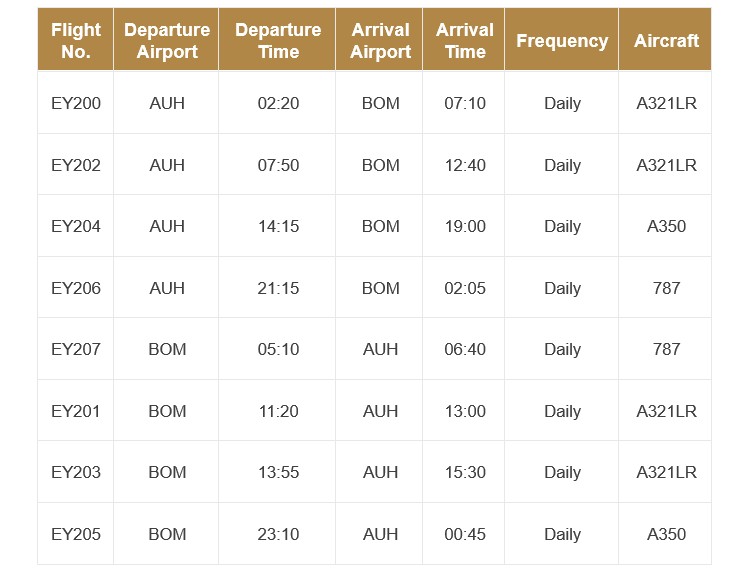
Task: Select the 13:55 departure time cell
Action: click(278, 472)
